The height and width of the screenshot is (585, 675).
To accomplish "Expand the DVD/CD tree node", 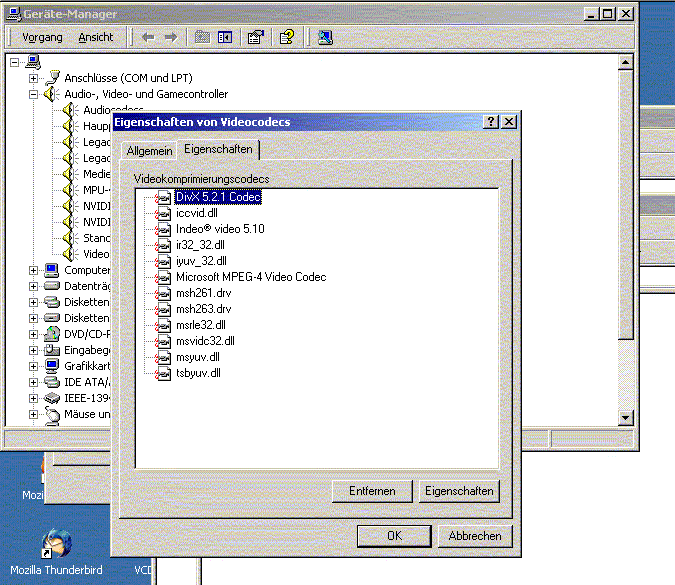I will 33,334.
